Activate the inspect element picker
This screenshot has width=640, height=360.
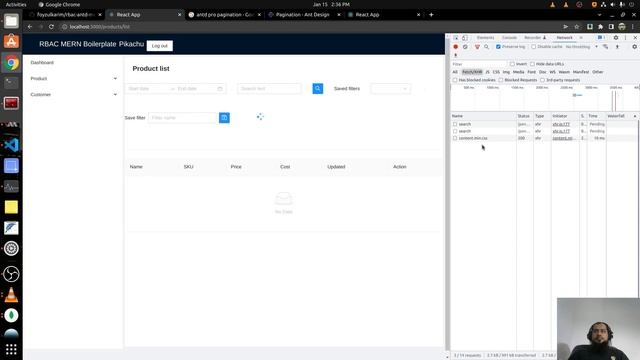click(456, 38)
